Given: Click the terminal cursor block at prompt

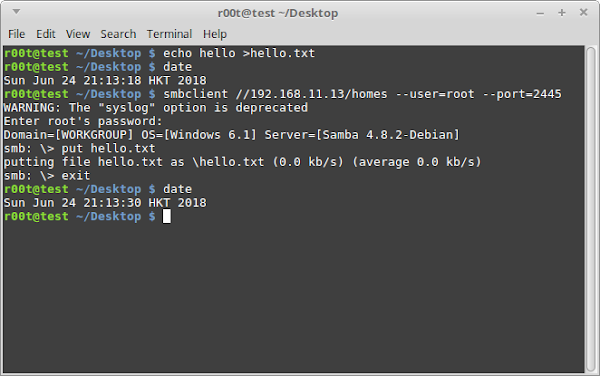Looking at the screenshot, I should pyautogui.click(x=166, y=216).
